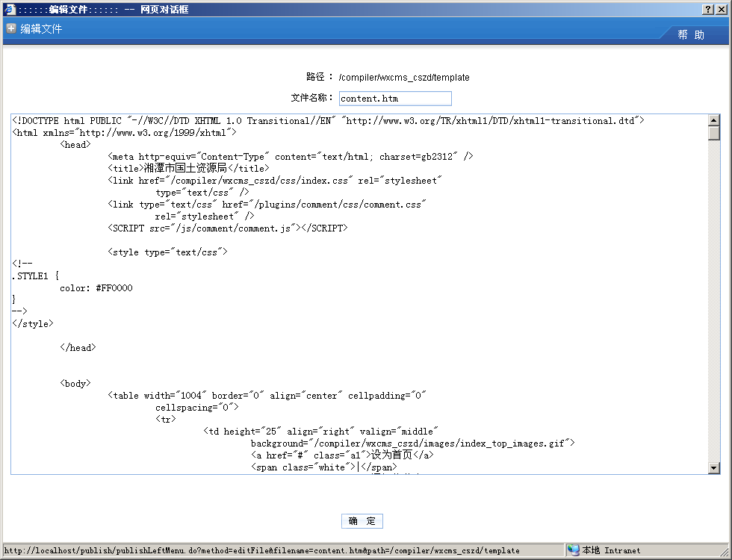This screenshot has height=560, width=732.
Task: Click the td height="25" align="right" line
Action: pos(321,432)
